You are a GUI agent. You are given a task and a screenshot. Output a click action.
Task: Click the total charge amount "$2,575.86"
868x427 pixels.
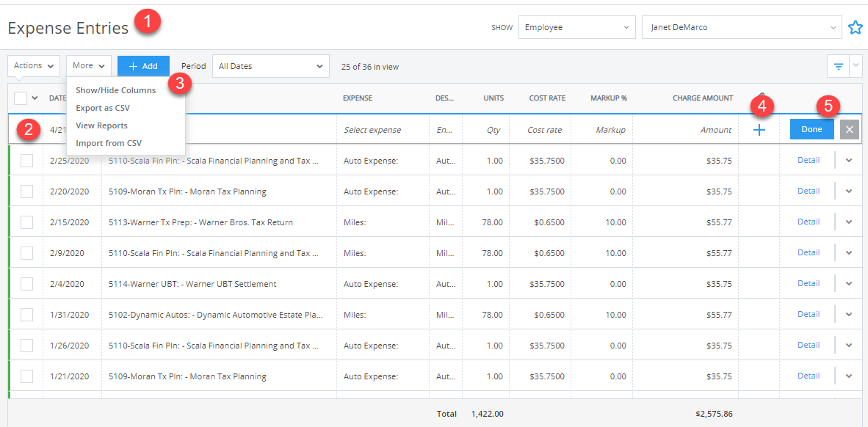[x=714, y=414]
